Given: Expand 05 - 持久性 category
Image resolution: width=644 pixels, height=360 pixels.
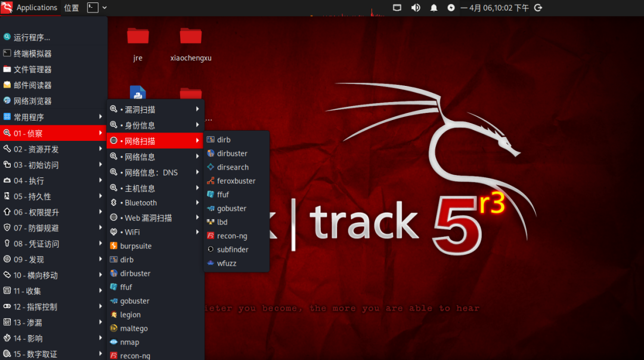Looking at the screenshot, I should (54, 196).
